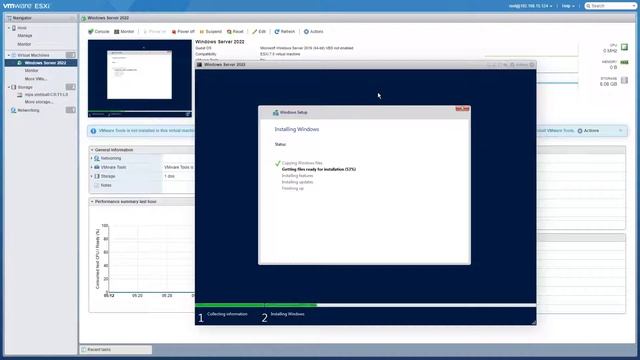Expand the VMware Tools row
The width and height of the screenshot is (640, 360).
91,167
